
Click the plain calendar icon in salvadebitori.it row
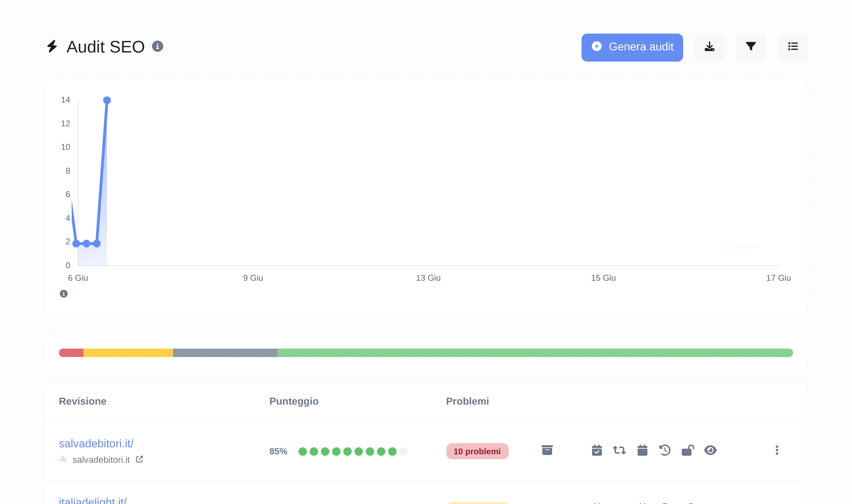click(643, 450)
